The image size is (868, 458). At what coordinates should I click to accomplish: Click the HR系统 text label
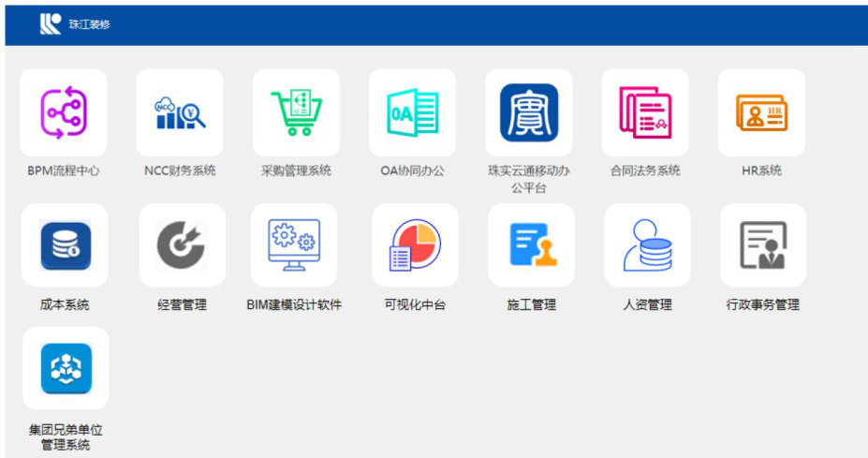tap(761, 170)
